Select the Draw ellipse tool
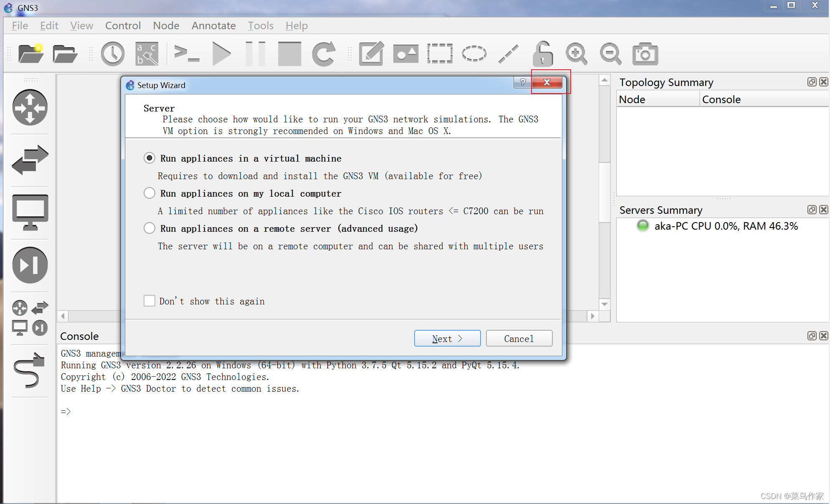The width and height of the screenshot is (830, 504). [474, 54]
